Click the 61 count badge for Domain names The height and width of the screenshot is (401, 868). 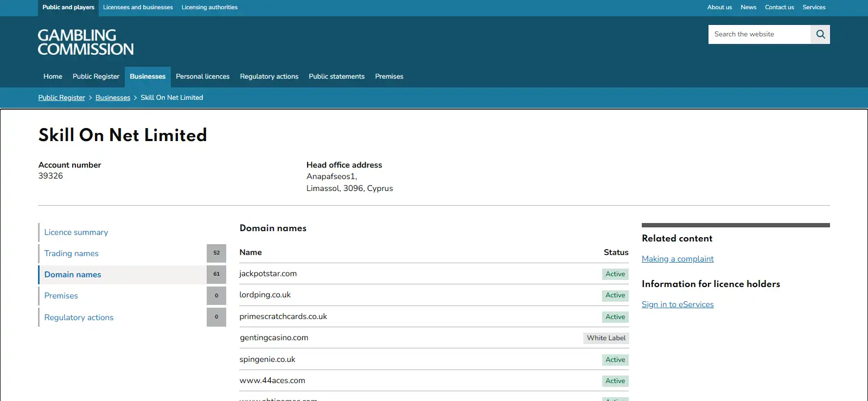[216, 275]
